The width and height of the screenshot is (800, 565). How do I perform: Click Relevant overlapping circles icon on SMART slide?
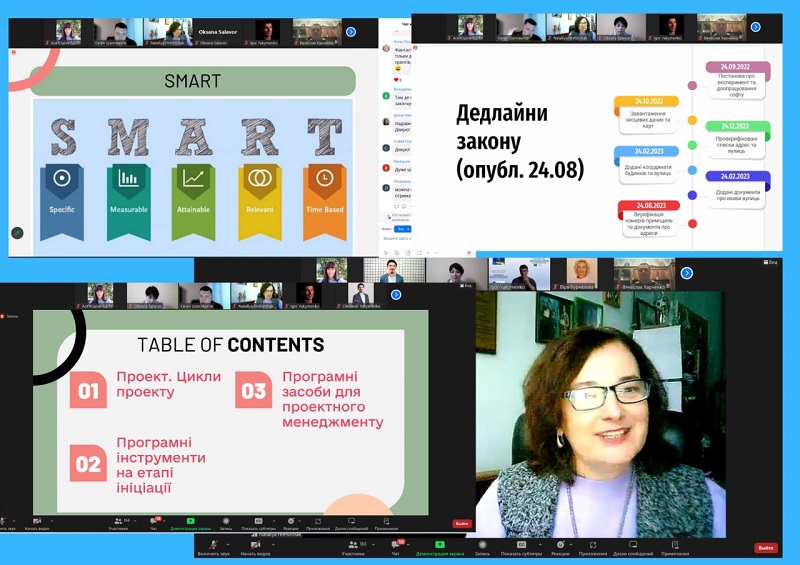(x=260, y=178)
